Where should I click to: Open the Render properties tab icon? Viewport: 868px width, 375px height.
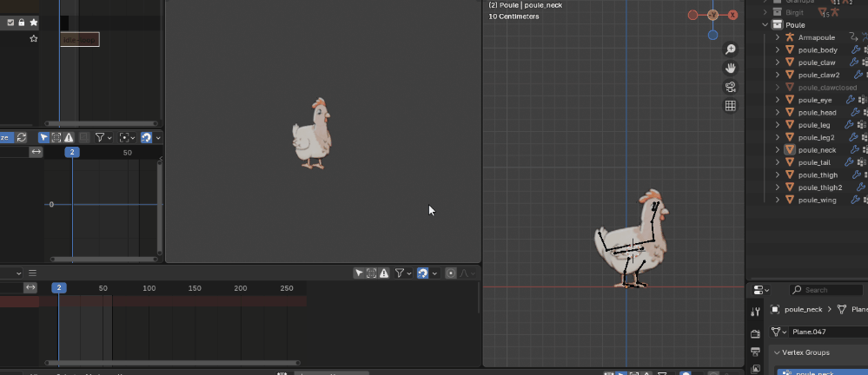pyautogui.click(x=755, y=333)
